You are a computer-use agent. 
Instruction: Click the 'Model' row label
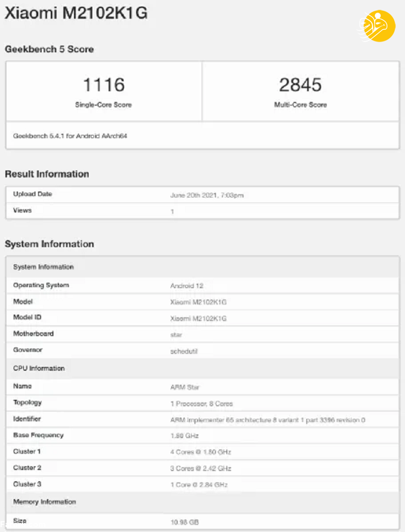pos(23,302)
